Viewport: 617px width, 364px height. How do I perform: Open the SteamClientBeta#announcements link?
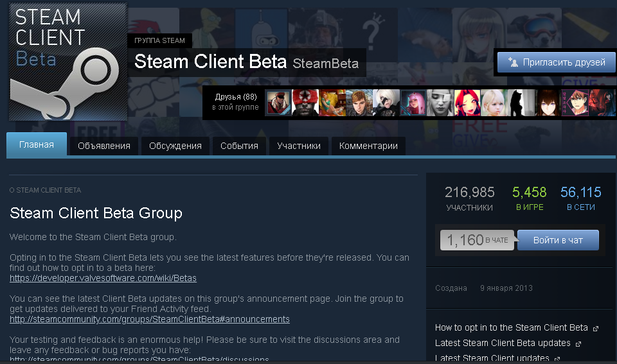tap(150, 319)
